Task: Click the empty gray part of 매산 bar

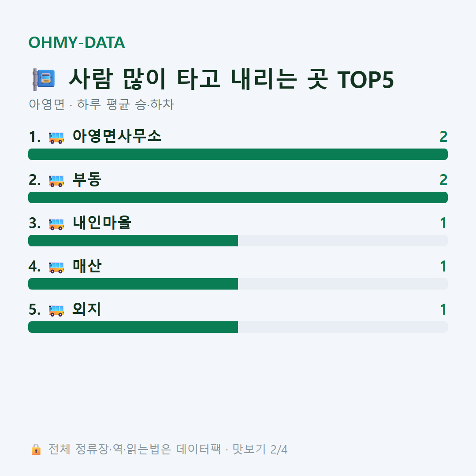Action: point(343,284)
